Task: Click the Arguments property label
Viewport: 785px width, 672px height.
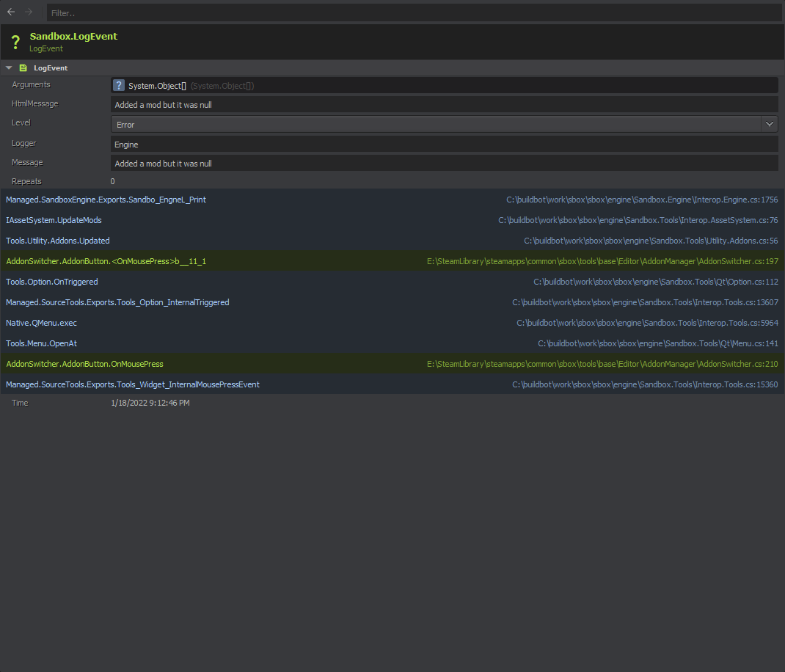Action: 31,84
